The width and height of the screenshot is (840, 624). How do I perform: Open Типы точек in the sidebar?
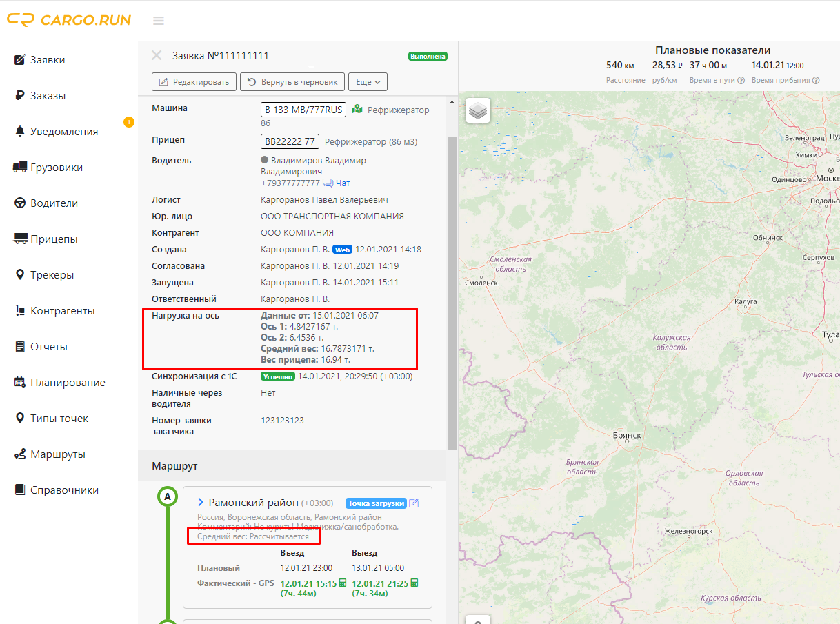[x=59, y=419]
